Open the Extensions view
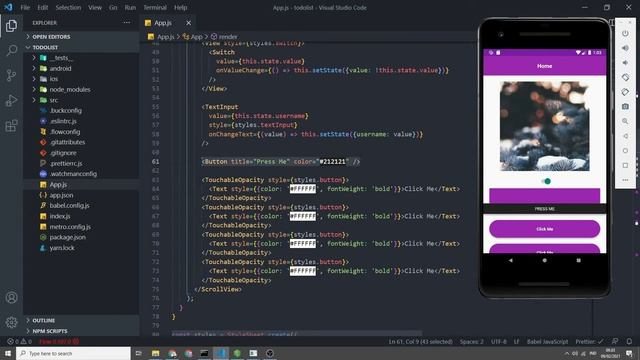Viewport: 640px width, 360px height. click(x=11, y=125)
